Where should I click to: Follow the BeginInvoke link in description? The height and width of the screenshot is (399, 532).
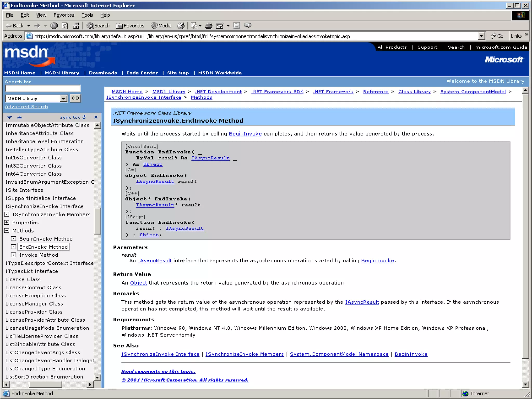tap(245, 134)
